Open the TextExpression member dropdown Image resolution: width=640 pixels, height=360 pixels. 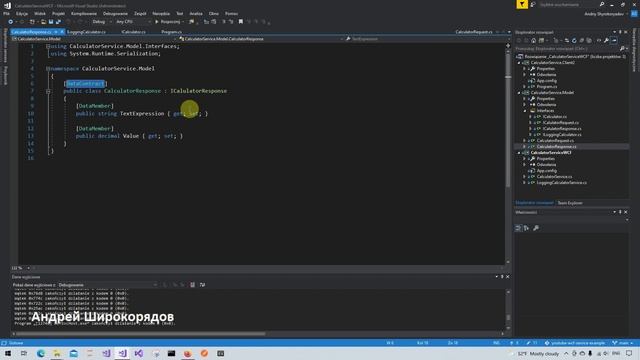point(424,39)
